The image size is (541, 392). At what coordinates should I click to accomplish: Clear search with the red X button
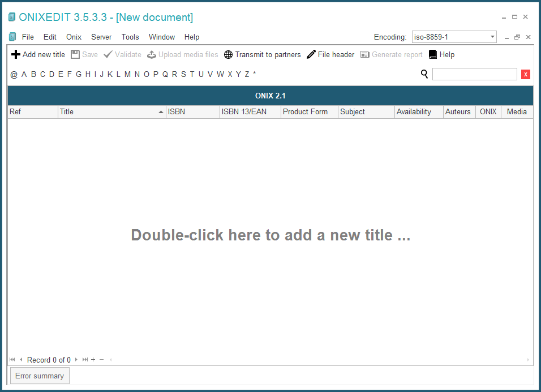pyautogui.click(x=526, y=74)
